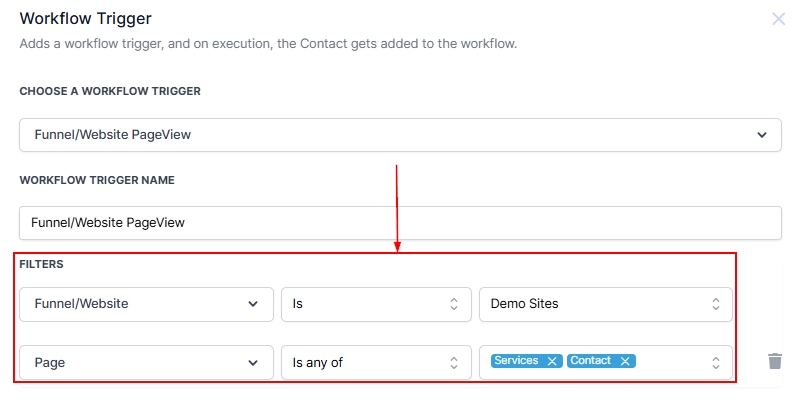Click the Workflow Trigger dialog title
The height and width of the screenshot is (405, 801).
(86, 18)
